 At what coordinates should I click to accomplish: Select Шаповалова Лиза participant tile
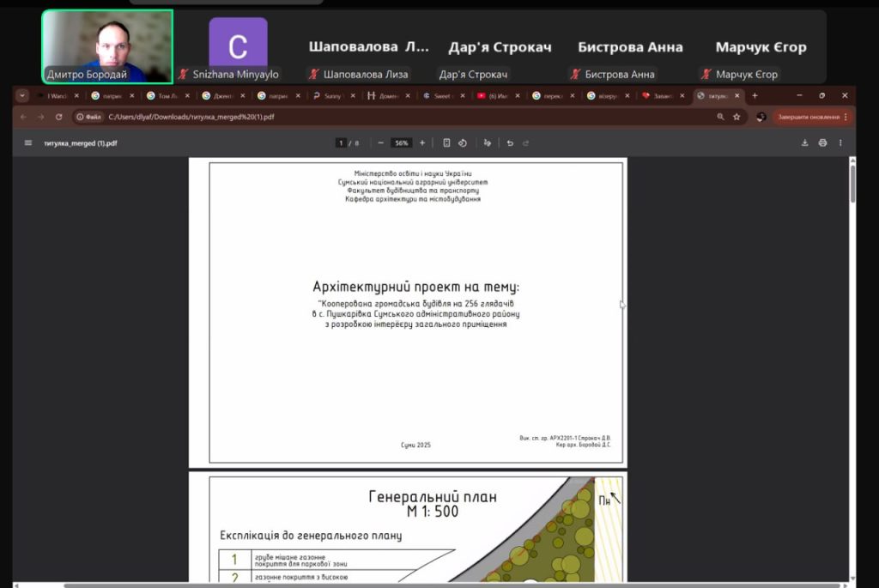tap(368, 47)
